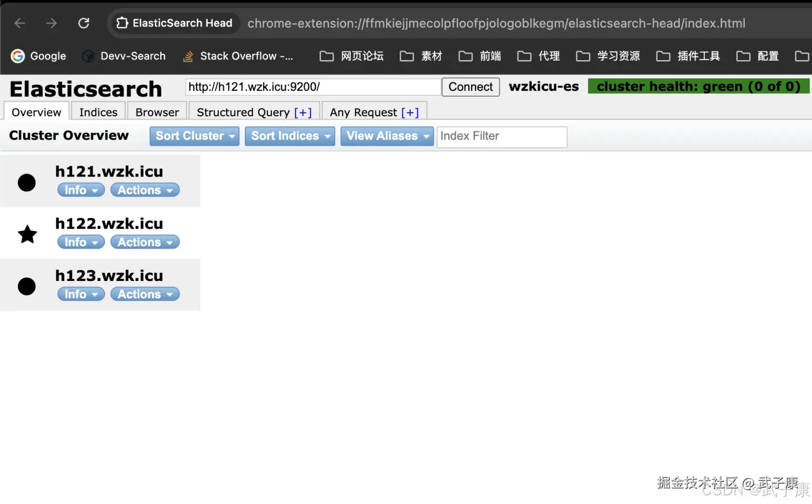The height and width of the screenshot is (504, 812).
Task: Open the Sort Indices dropdown
Action: [x=290, y=136]
